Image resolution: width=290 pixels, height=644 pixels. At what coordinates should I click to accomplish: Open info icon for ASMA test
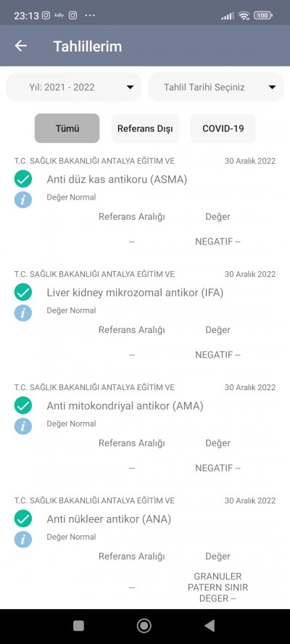click(23, 200)
